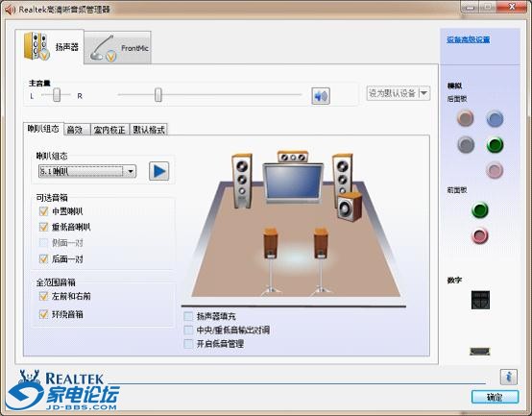The height and width of the screenshot is (416, 532).
Task: Click the 确定 button
Action: coord(495,397)
